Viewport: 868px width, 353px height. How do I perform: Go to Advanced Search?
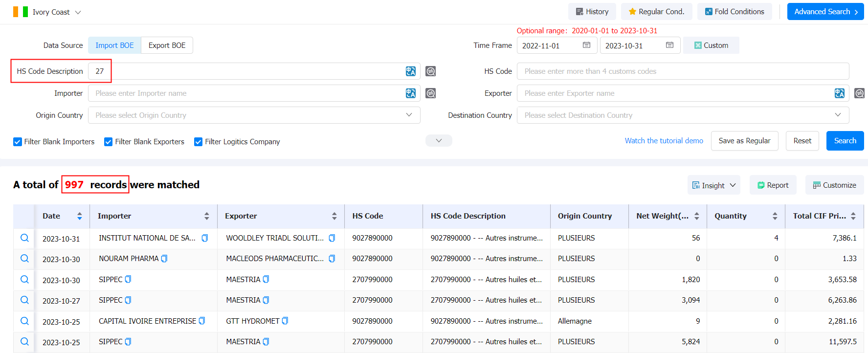(x=825, y=12)
